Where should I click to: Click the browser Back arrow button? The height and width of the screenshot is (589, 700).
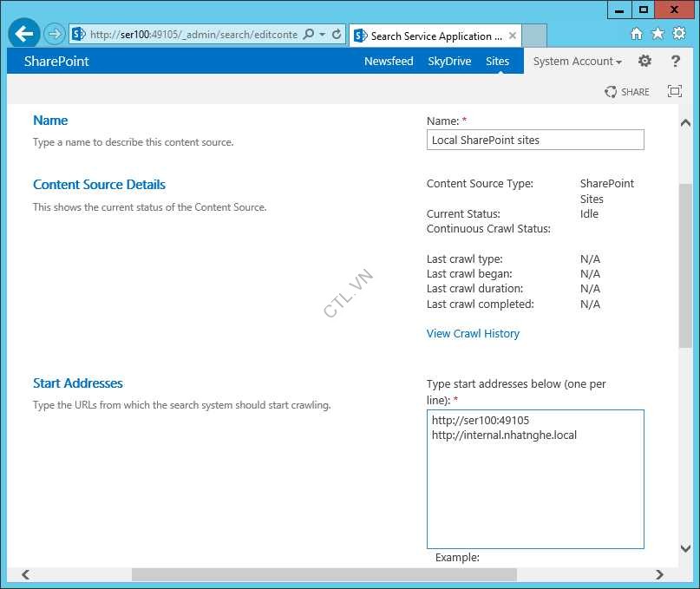tap(23, 34)
